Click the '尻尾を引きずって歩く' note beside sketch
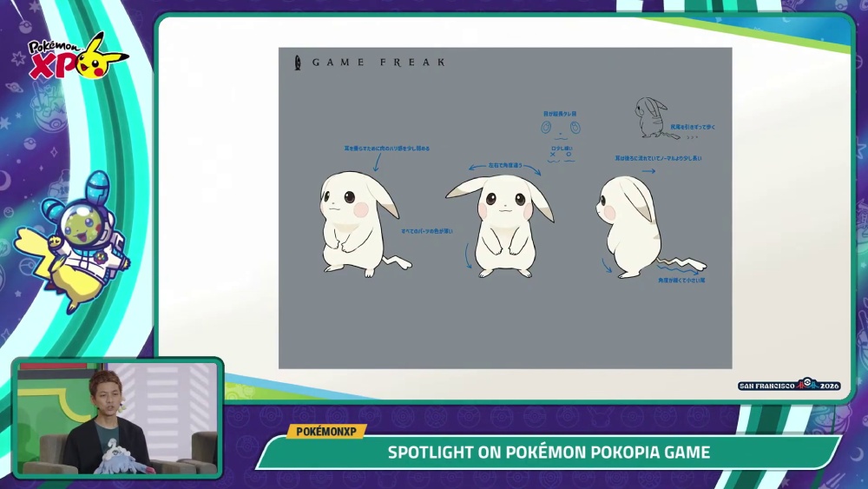Screen dimensions: 868x489 [x=693, y=127]
